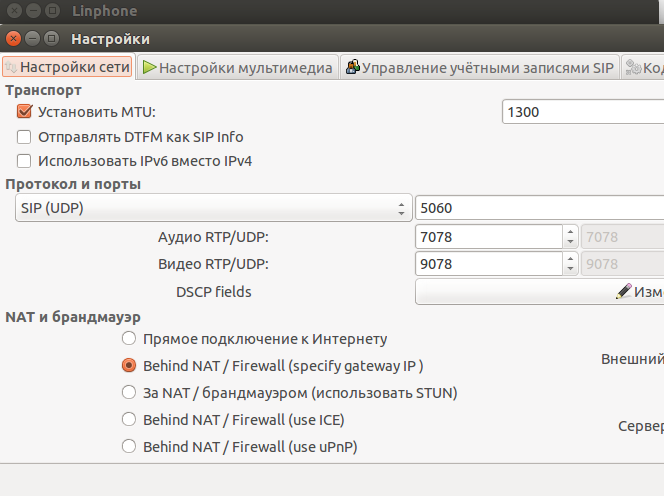This screenshot has width=664, height=496.
Task: Switch to Настройки мультимедиа tab
Action: [x=236, y=68]
